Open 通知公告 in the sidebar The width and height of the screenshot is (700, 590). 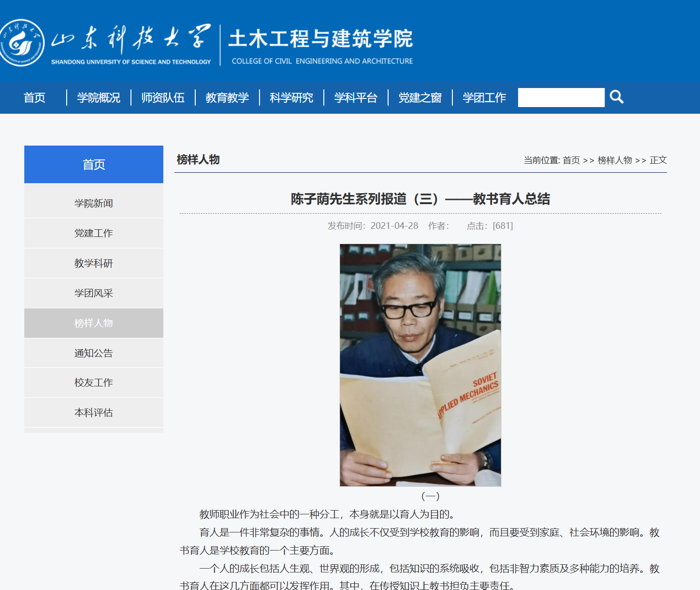tap(94, 353)
